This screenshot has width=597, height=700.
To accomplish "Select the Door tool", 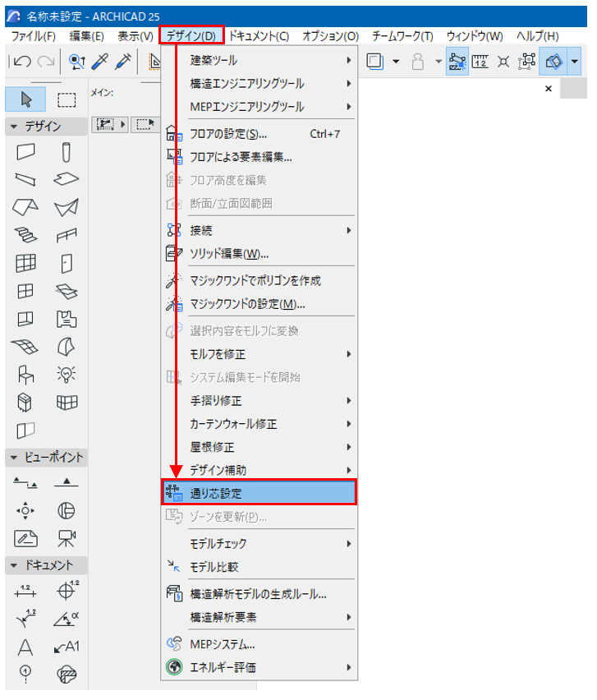I will (x=67, y=263).
